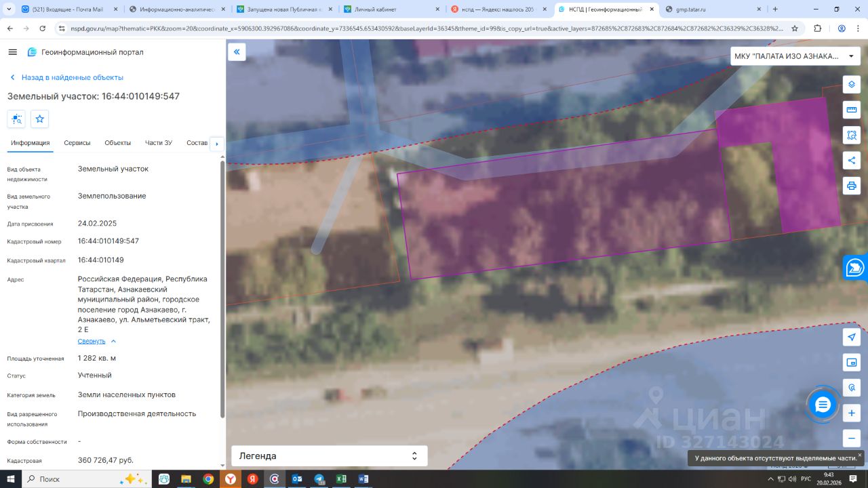Click the my location arrow button
Viewport: 868px width, 488px height.
click(x=852, y=338)
